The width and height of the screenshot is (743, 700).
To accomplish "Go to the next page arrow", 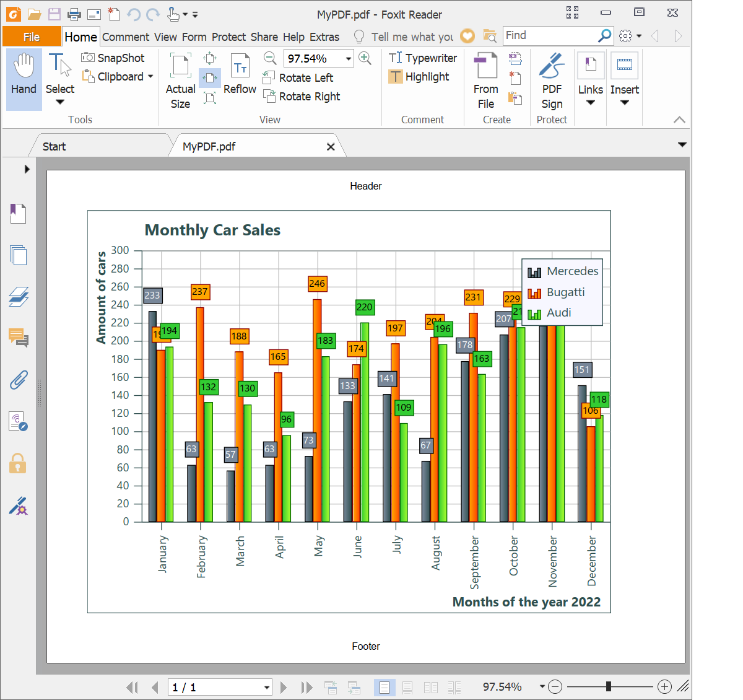I will 283,688.
